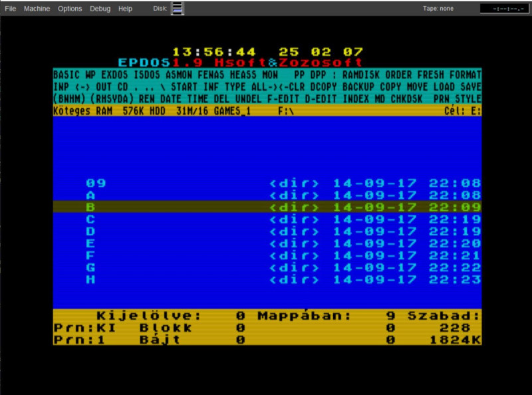Click the BASIC command
This screenshot has height=395, width=532.
66,74
